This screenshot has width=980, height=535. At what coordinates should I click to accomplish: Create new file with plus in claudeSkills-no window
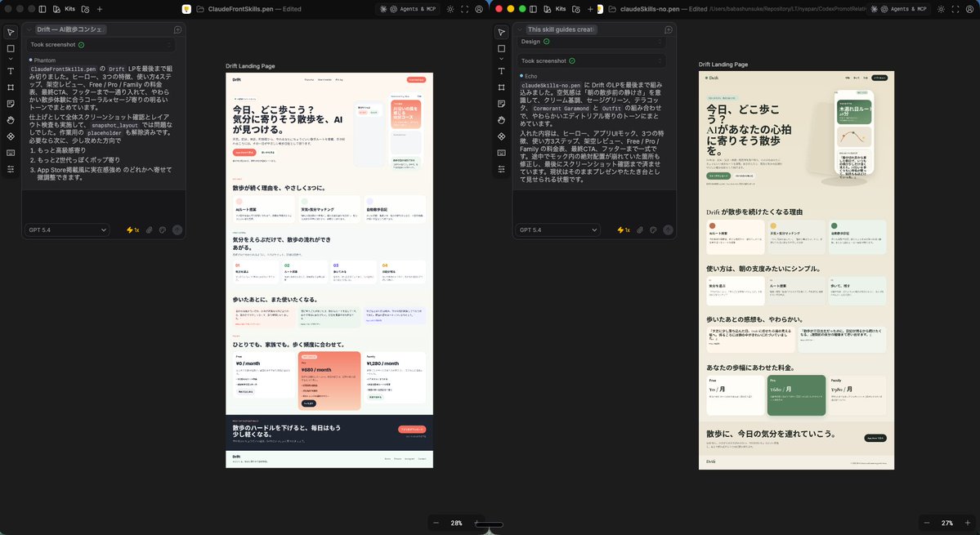[590, 9]
